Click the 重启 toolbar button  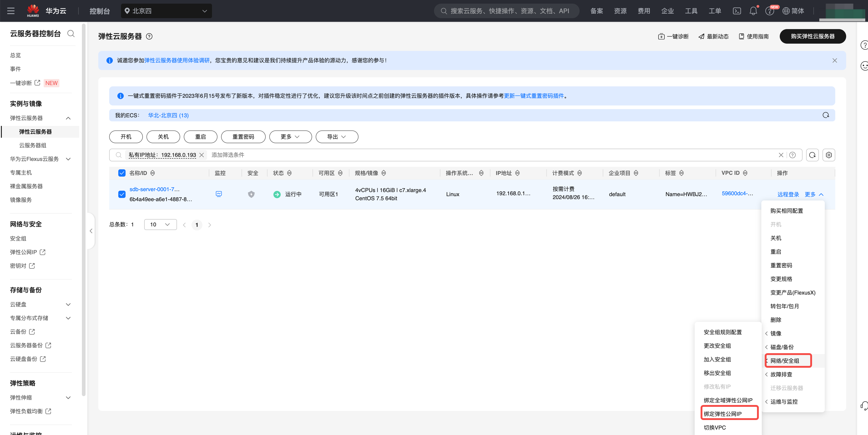tap(200, 137)
